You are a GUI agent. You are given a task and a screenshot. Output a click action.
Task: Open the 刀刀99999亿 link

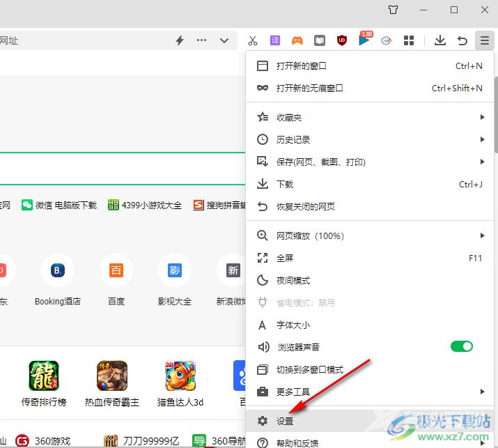141,441
